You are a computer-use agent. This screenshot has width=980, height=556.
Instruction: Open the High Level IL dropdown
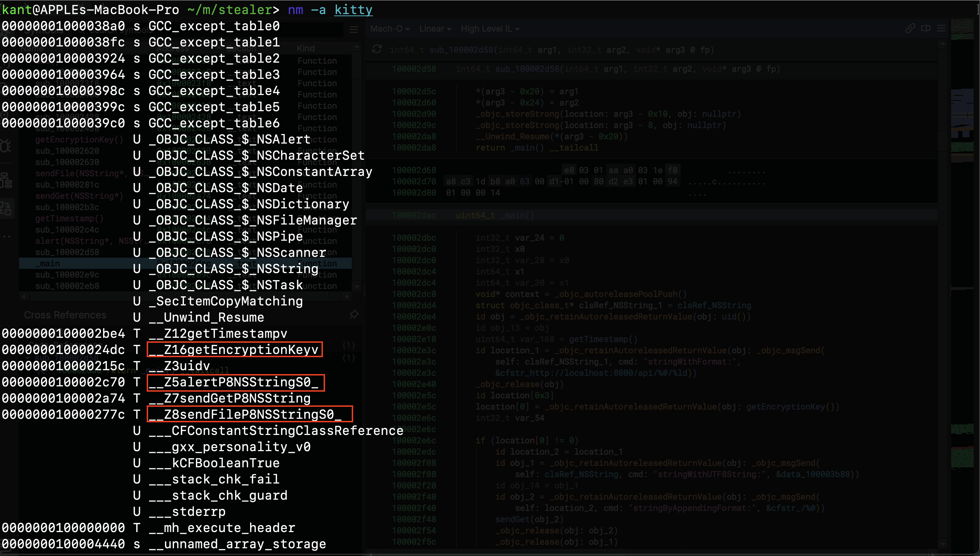490,29
